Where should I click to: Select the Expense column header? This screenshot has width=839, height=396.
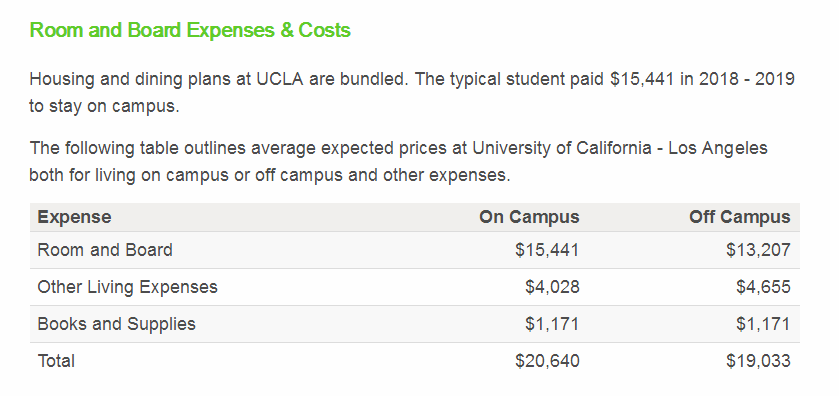(74, 217)
